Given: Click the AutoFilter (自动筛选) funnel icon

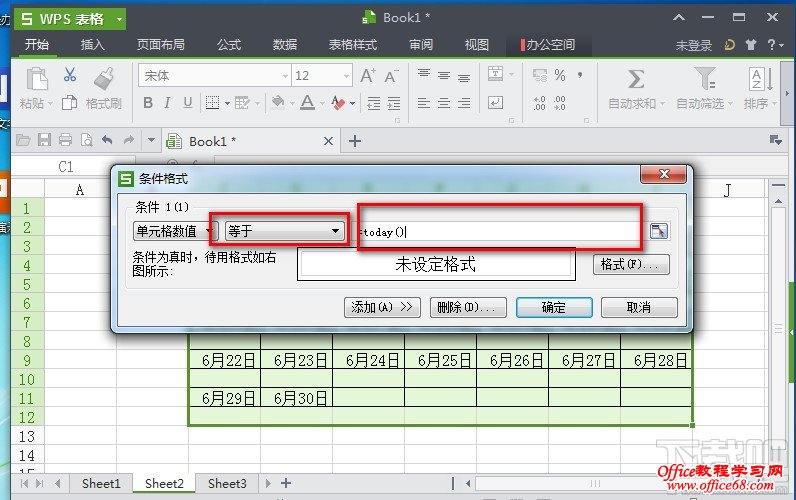Looking at the screenshot, I should pos(705,79).
